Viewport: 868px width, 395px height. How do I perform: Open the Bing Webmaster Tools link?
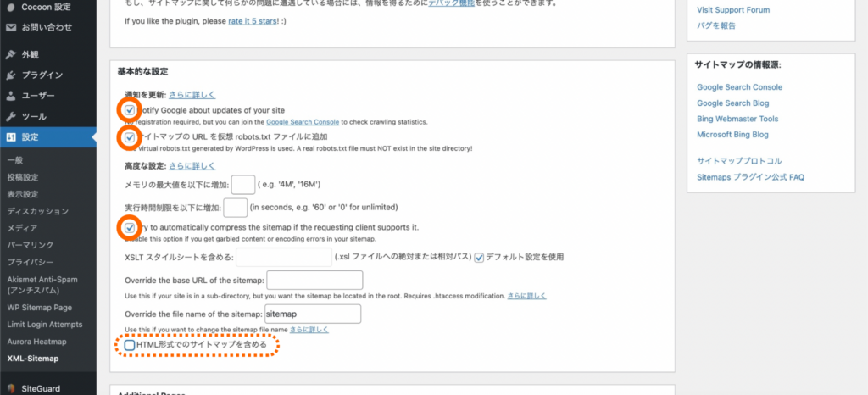pos(737,119)
